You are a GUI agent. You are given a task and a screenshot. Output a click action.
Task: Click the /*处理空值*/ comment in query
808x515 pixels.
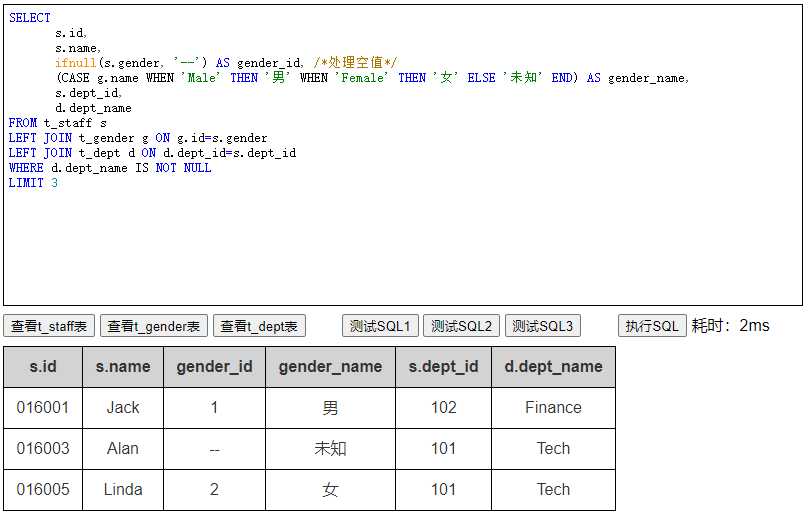coord(356,63)
